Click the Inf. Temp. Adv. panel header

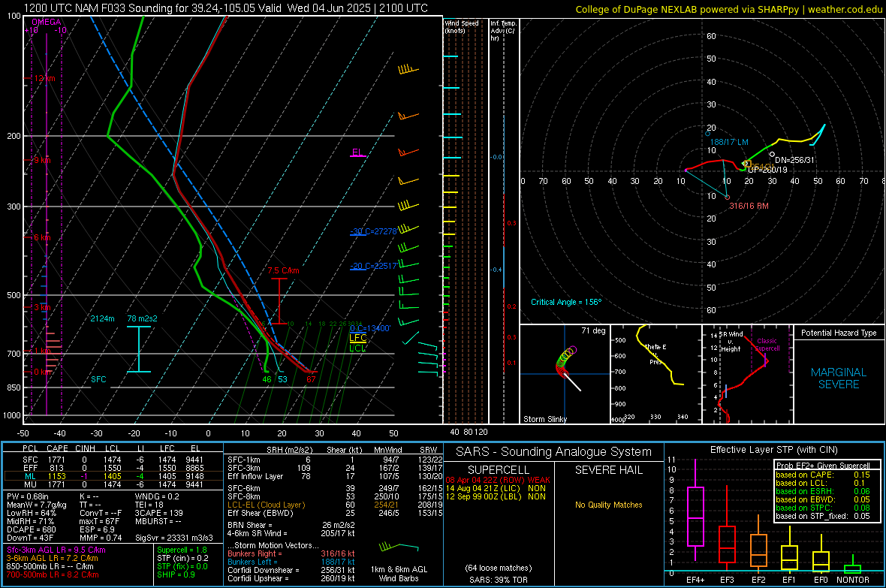point(504,31)
